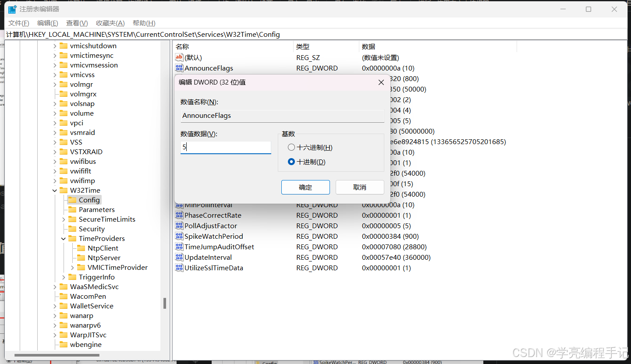The image size is (631, 364).
Task: Click the NtpServer folder icon
Action: pos(81,258)
